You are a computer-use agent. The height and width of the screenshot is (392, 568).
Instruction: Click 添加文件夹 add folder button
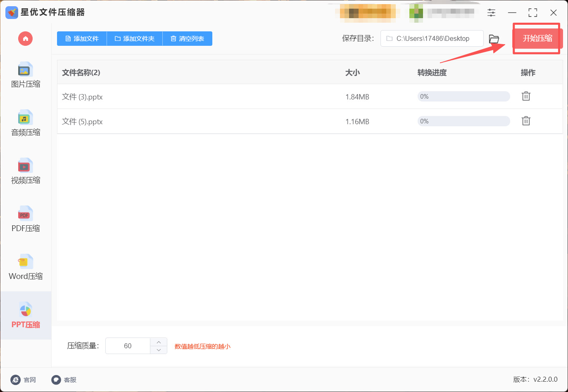pyautogui.click(x=135, y=39)
